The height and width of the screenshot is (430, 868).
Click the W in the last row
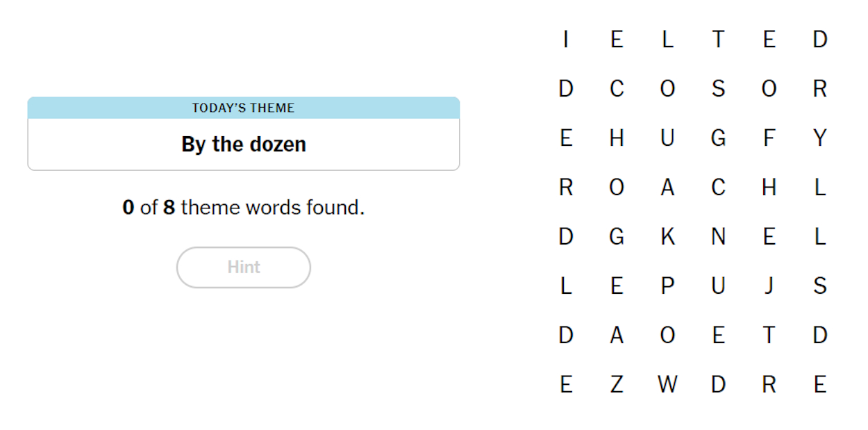coord(667,383)
